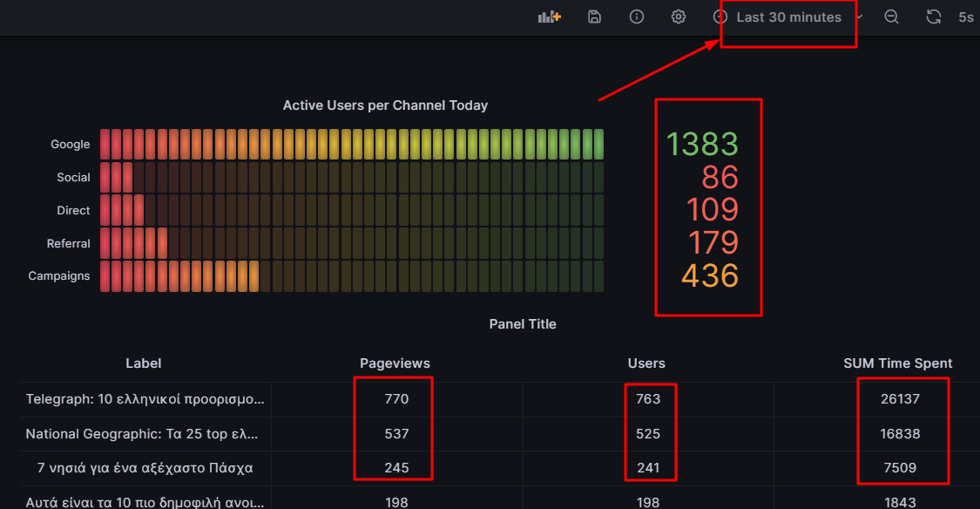
Task: Open the dashboard info icon
Action: (x=636, y=17)
